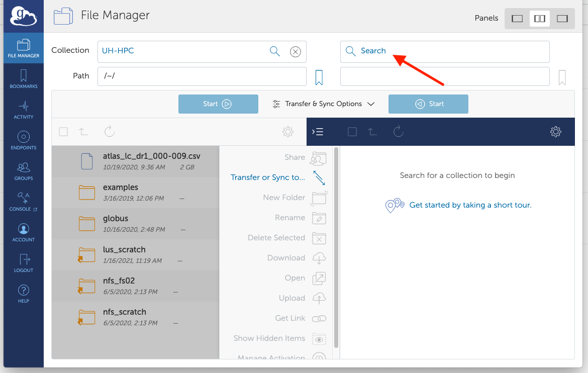Start transfer from right panel

click(x=428, y=104)
